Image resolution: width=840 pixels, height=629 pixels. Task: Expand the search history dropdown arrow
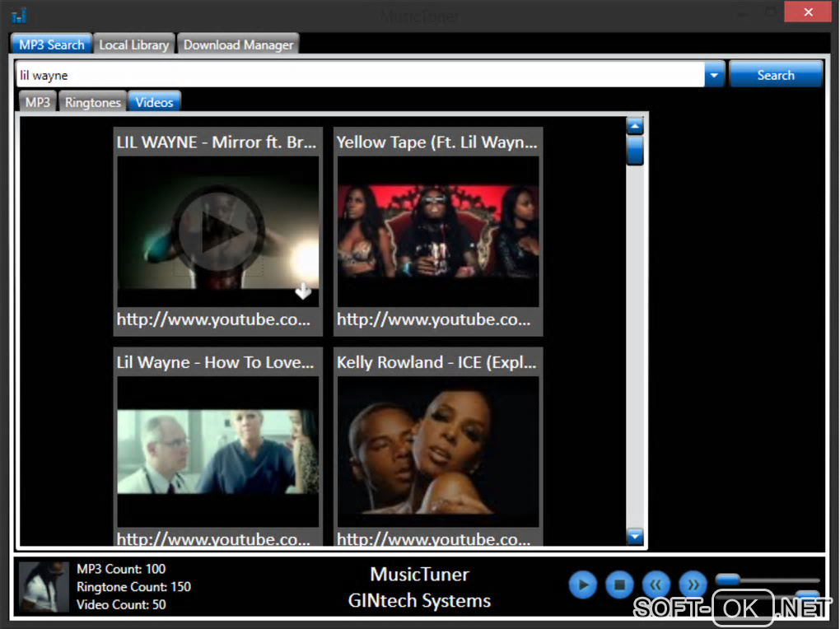click(x=714, y=75)
